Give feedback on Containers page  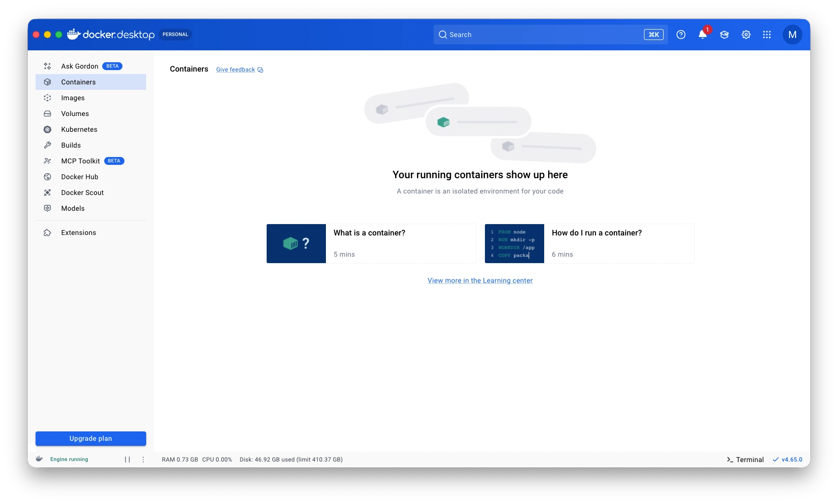click(x=236, y=70)
